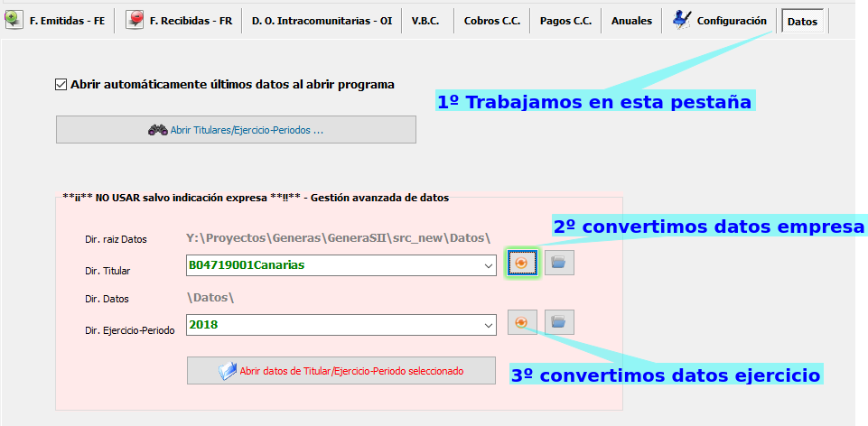This screenshot has width=868, height=426.
Task: Open folder icon next to Dir. Titular
Action: click(x=559, y=263)
